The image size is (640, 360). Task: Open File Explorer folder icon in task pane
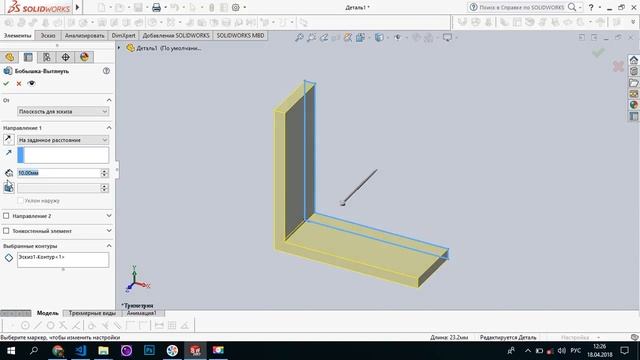633,83
